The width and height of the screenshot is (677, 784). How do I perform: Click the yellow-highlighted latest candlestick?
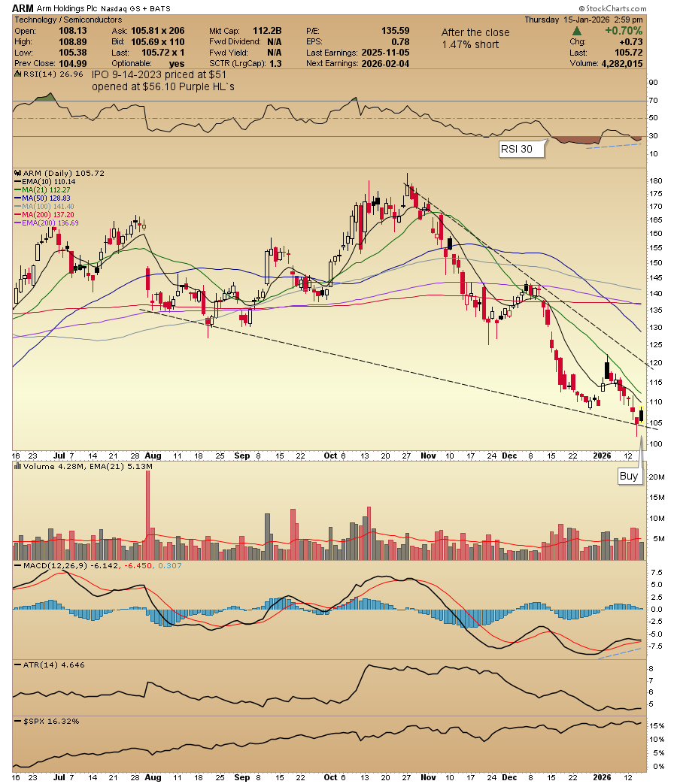click(x=641, y=415)
